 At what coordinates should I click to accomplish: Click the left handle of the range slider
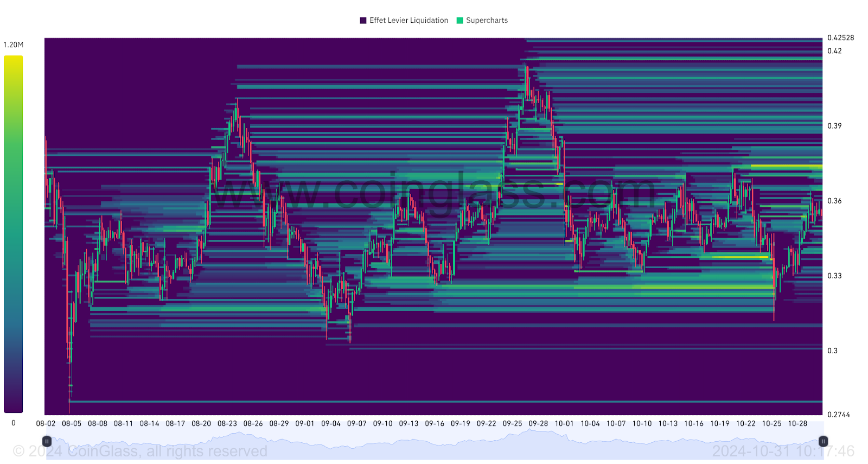click(x=47, y=441)
